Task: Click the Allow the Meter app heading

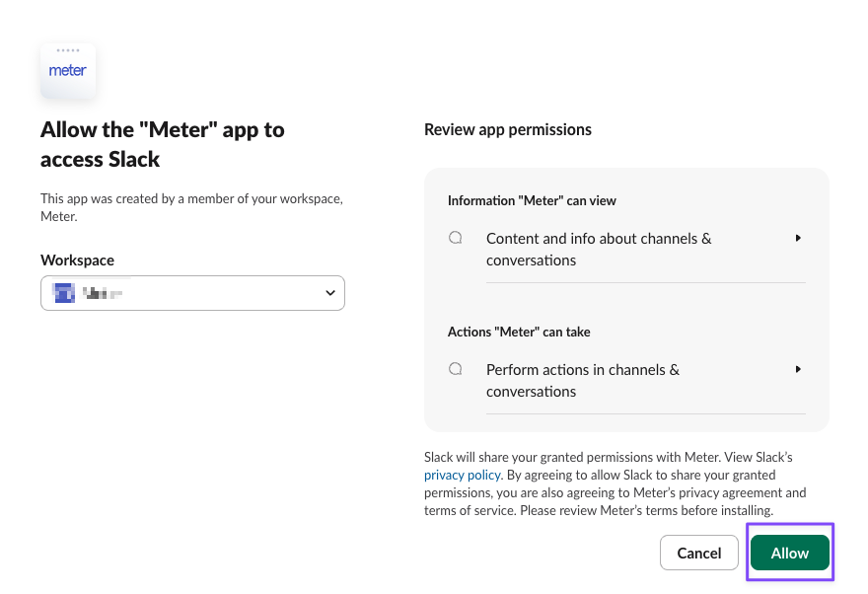Action: (163, 144)
